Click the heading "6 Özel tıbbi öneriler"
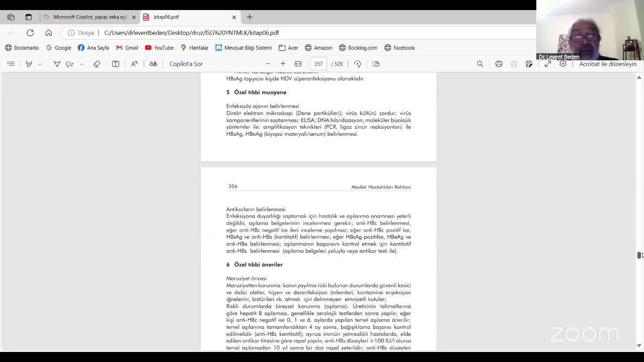 click(254, 264)
